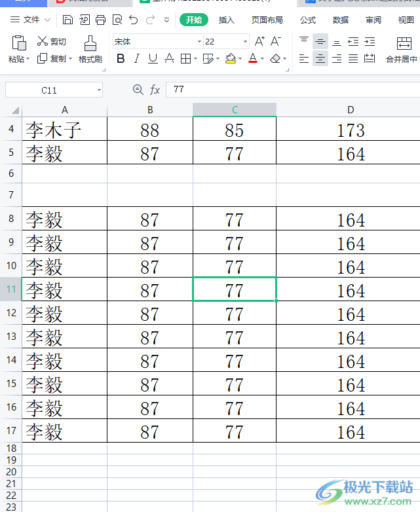Toggle vertical middle alignment
420x512 pixels.
(320, 41)
